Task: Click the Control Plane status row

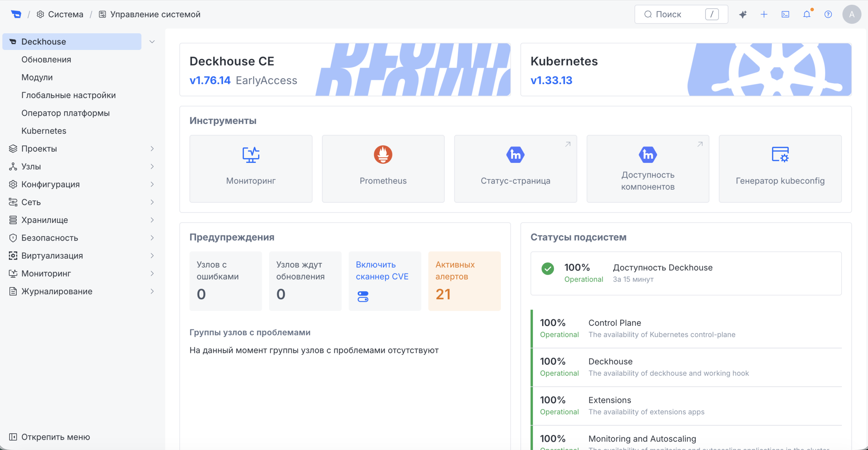Action: [x=686, y=329]
